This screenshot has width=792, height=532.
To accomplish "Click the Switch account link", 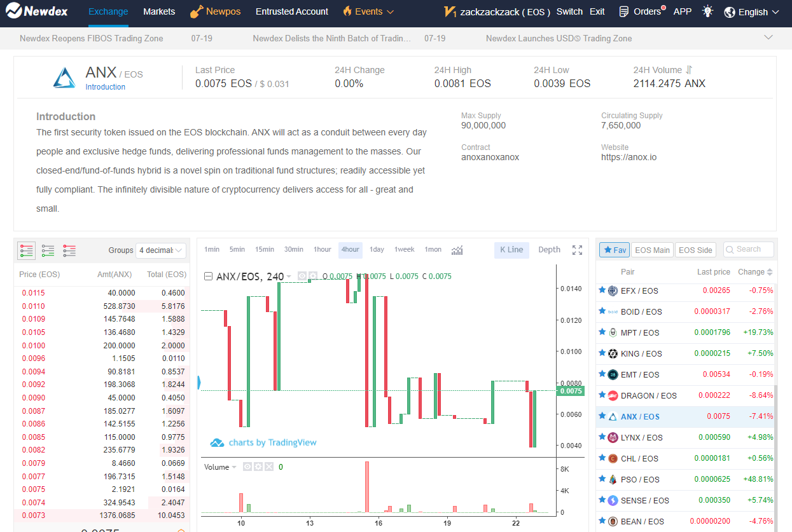I will click(x=569, y=11).
